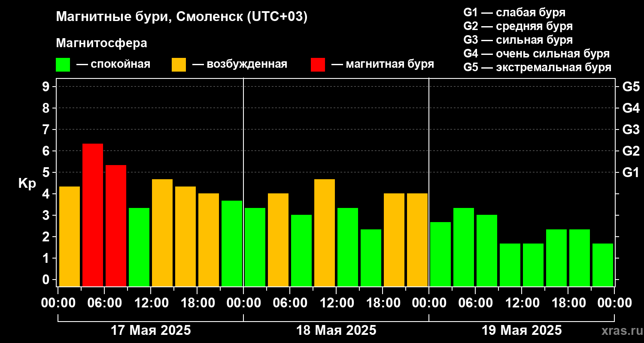Viewport: 644px width, 343px height.
Task: Click the green 'спокойная' legend swatch
Action: pyautogui.click(x=63, y=65)
